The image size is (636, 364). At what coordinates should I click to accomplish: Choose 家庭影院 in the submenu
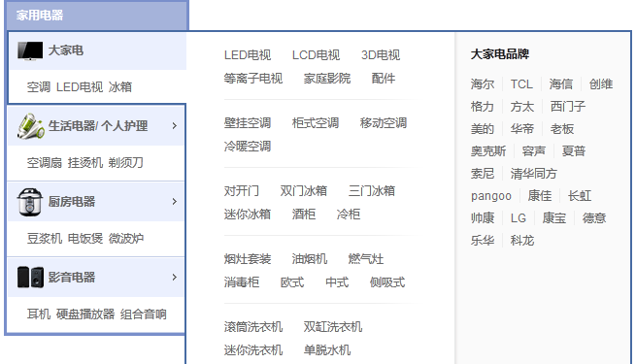click(x=327, y=79)
